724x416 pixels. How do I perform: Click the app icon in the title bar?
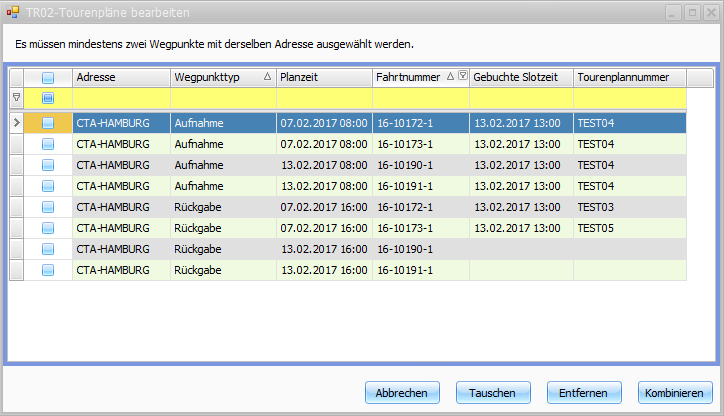coord(12,13)
